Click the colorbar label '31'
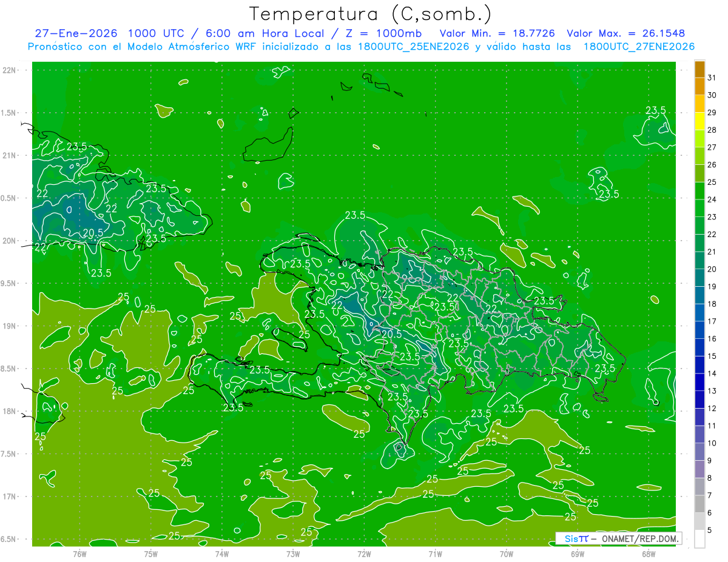Image resolution: width=728 pixels, height=562 pixels. tap(712, 78)
